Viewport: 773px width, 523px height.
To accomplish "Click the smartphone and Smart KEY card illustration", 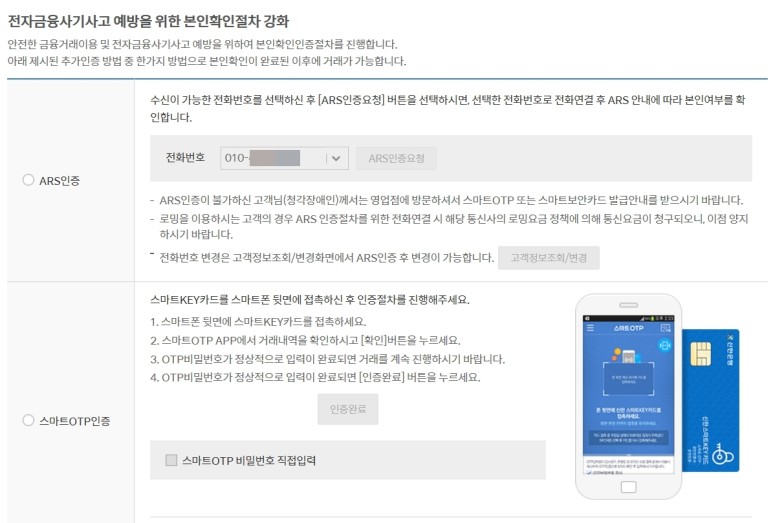I will point(657,397).
